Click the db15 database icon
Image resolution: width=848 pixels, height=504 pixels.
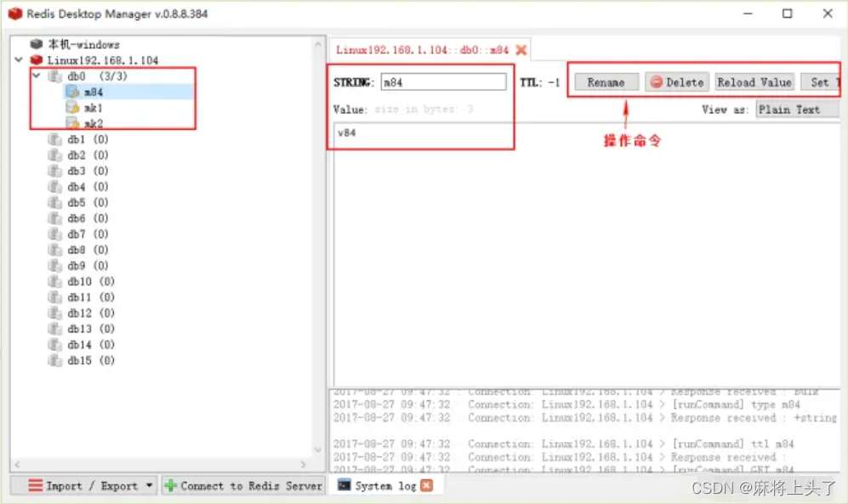[54, 360]
